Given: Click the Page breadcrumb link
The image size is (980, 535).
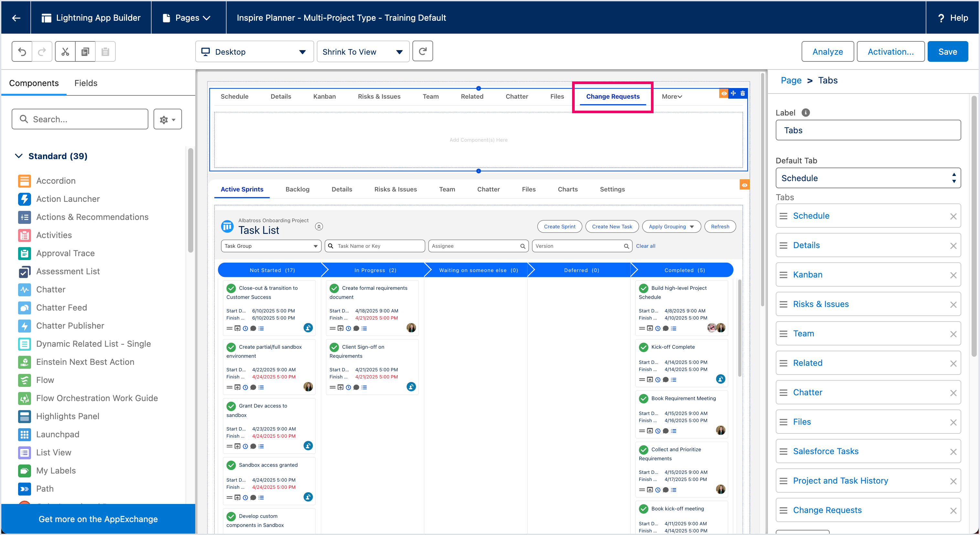Looking at the screenshot, I should point(791,80).
